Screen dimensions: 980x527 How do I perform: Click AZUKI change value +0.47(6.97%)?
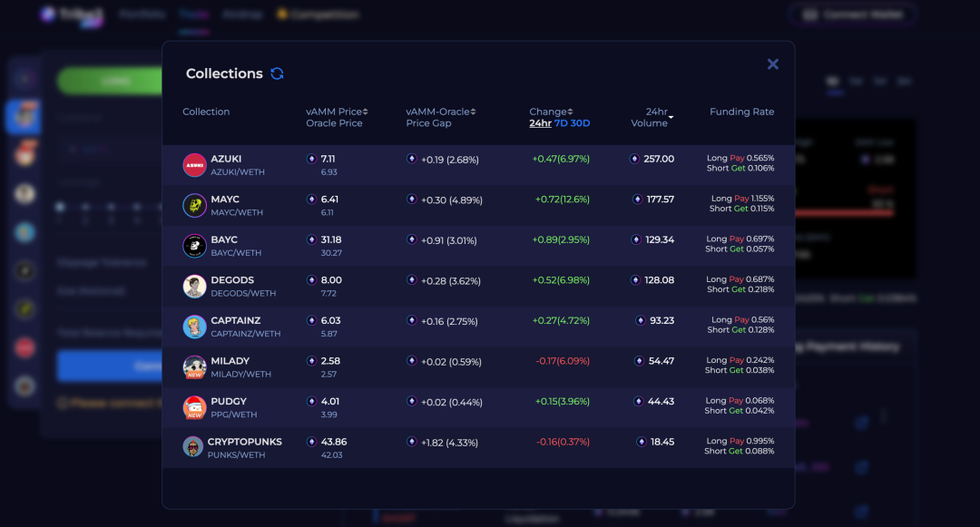561,160
